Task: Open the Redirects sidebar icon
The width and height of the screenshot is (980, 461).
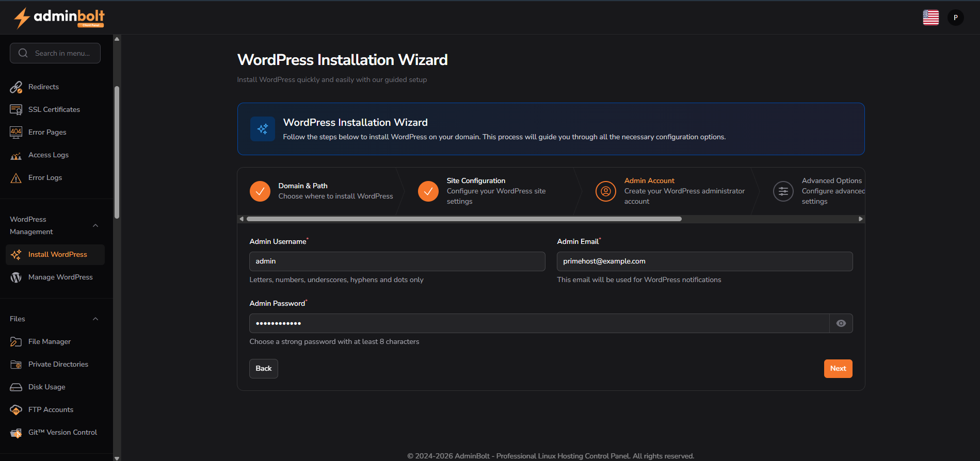Action: click(x=16, y=87)
